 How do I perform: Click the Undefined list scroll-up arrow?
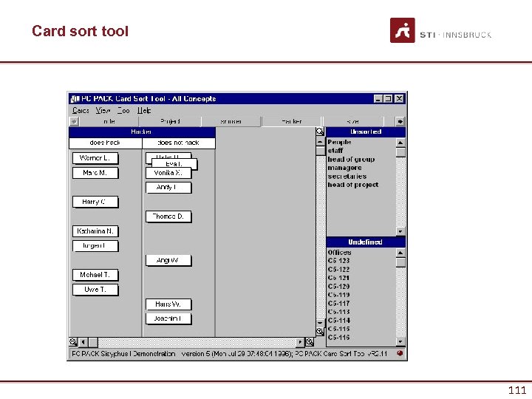(x=400, y=253)
